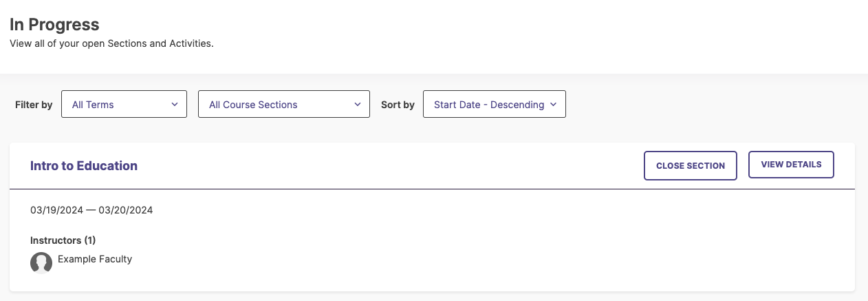Click the View Details button

tap(791, 165)
